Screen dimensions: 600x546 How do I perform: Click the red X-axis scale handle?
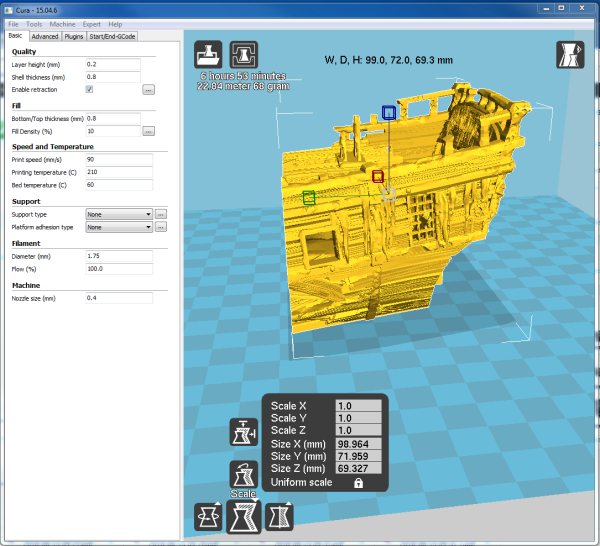point(378,176)
